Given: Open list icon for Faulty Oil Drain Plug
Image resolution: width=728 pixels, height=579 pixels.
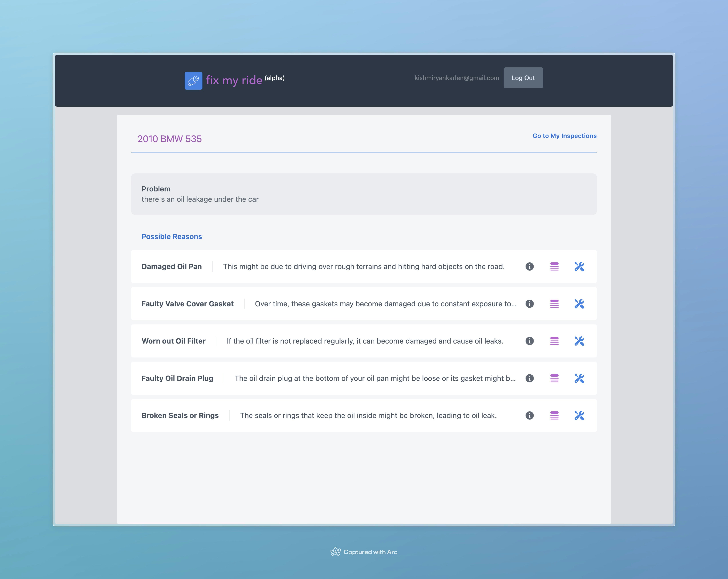Looking at the screenshot, I should (x=554, y=378).
